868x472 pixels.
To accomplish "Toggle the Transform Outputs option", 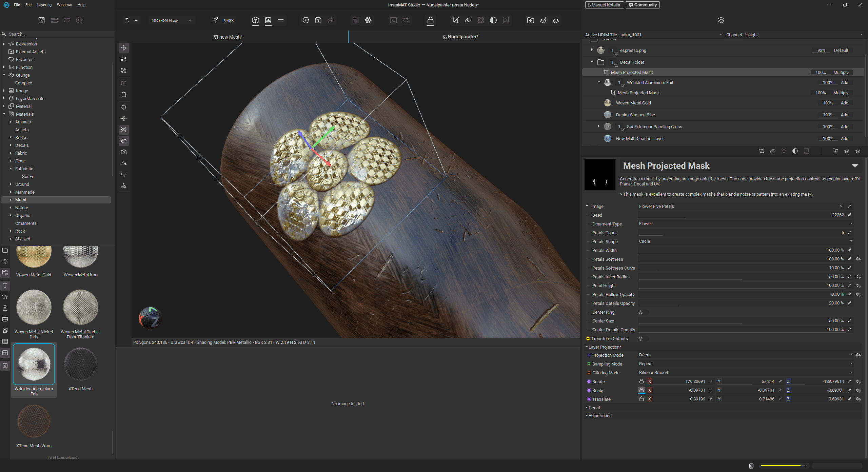I will tap(640, 339).
